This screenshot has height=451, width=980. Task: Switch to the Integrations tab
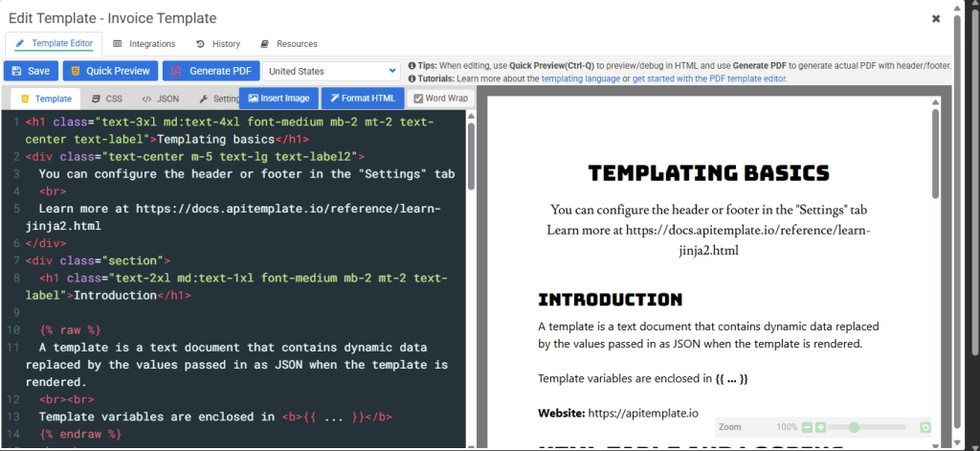point(145,44)
